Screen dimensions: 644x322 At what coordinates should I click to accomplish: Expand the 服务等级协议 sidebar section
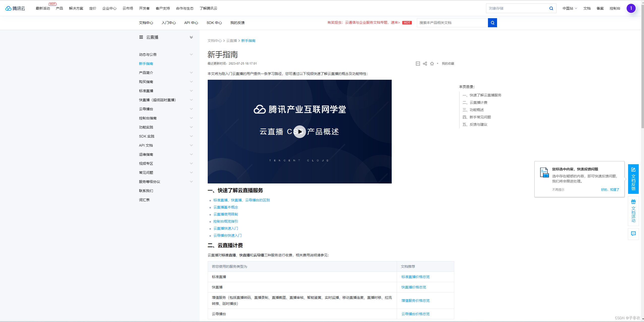pos(191,182)
